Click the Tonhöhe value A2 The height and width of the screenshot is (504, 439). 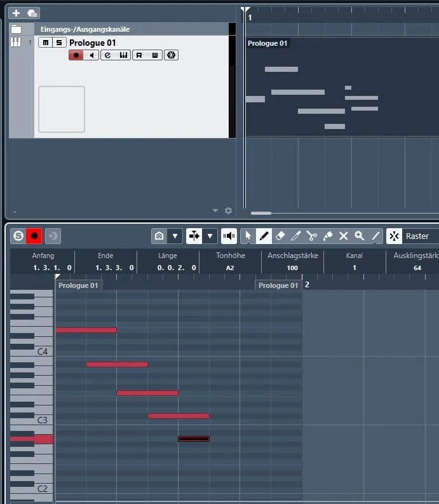coord(230,268)
